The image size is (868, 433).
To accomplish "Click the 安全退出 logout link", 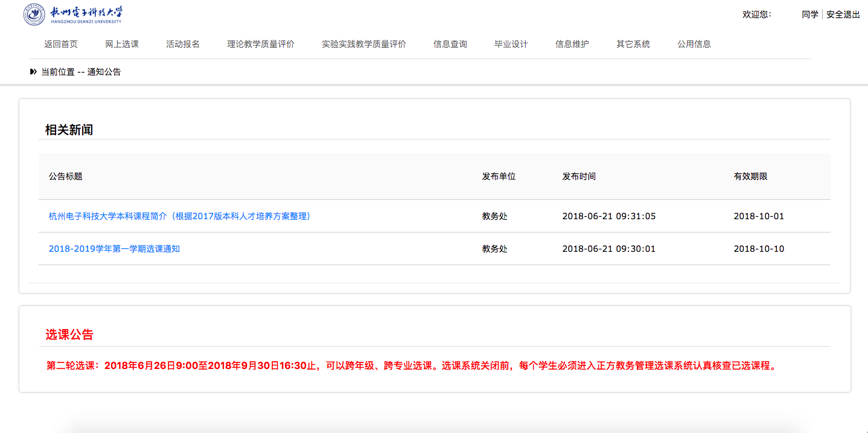I will 843,14.
